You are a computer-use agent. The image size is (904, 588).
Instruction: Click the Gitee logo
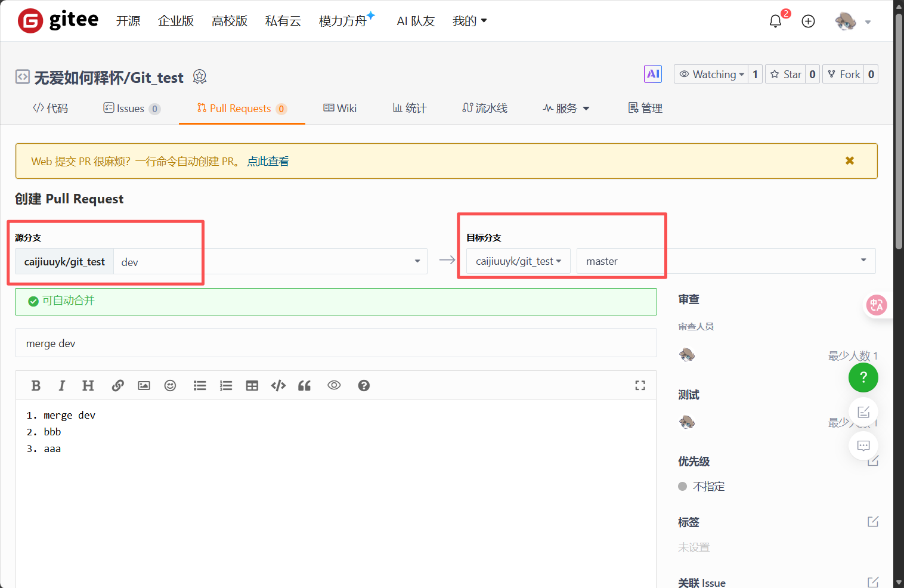(x=58, y=21)
